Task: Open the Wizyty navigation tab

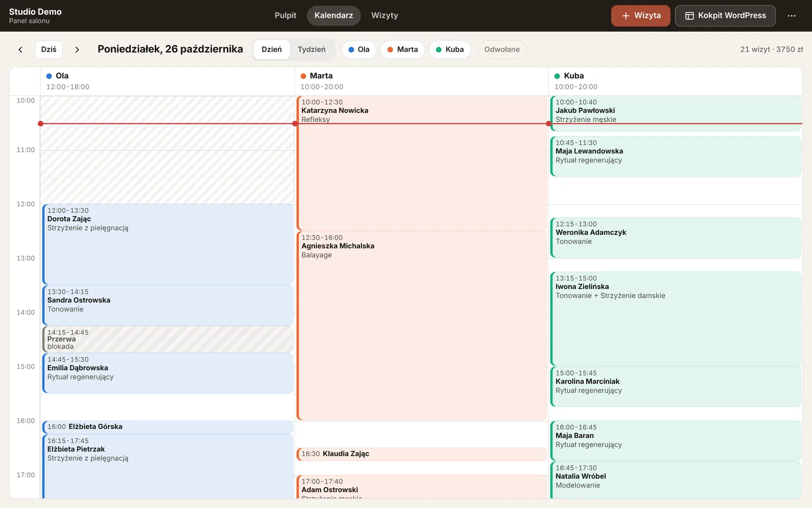Action: point(385,16)
